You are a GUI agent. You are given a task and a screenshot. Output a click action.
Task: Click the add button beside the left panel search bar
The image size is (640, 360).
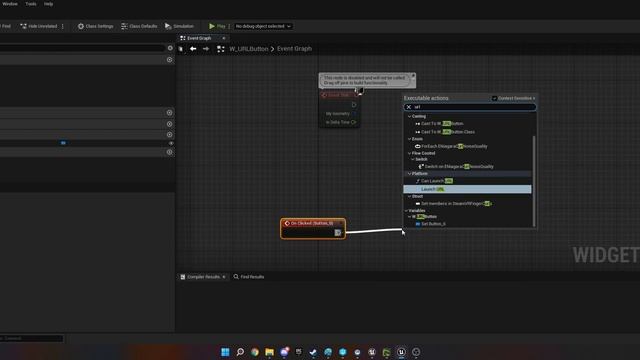170,48
